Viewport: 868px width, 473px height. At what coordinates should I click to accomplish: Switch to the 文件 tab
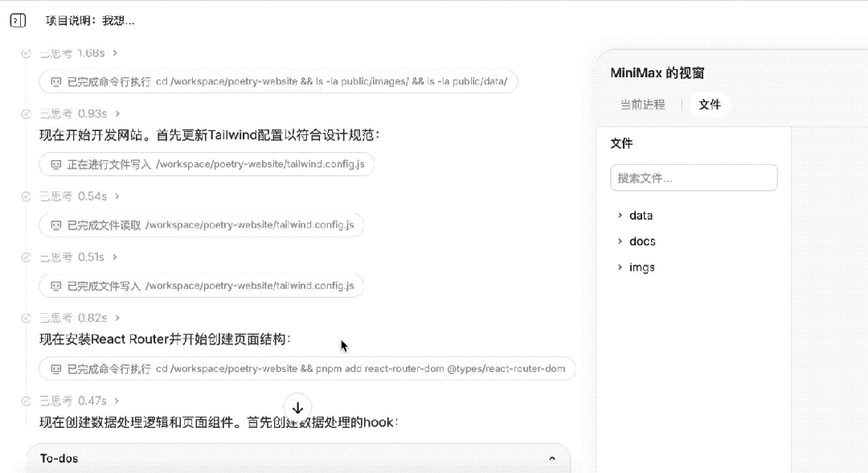click(x=709, y=104)
